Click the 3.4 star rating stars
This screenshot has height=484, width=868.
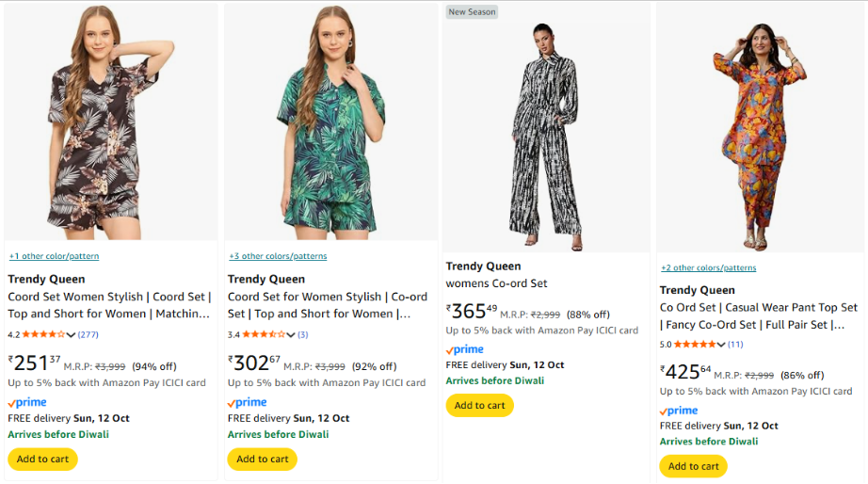(x=263, y=334)
